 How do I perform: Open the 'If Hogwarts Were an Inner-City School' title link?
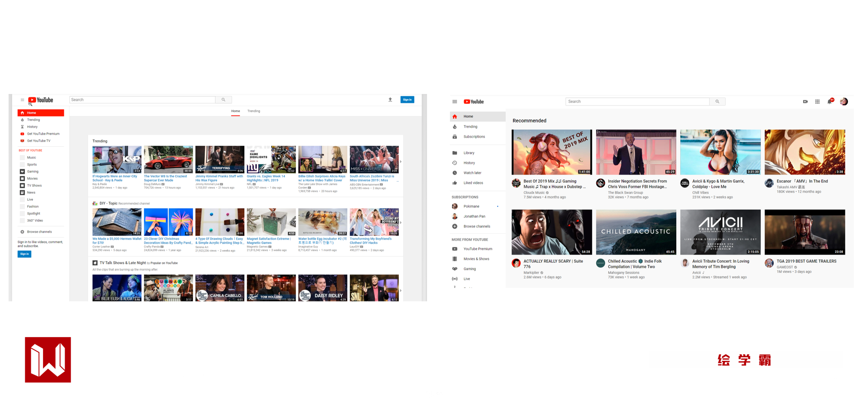point(115,179)
